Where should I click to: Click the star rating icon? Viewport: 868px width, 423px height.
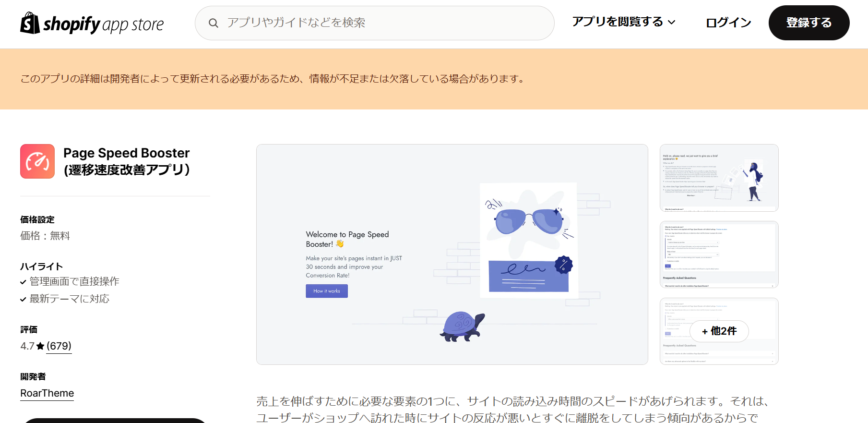pos(40,346)
